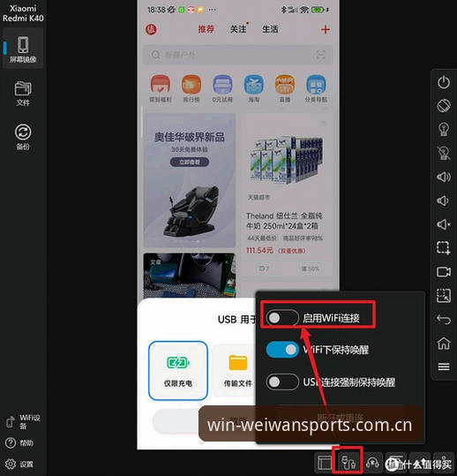Tap the red profile avatar in the app
Viewport: 457px width, 476px height.
151,29
